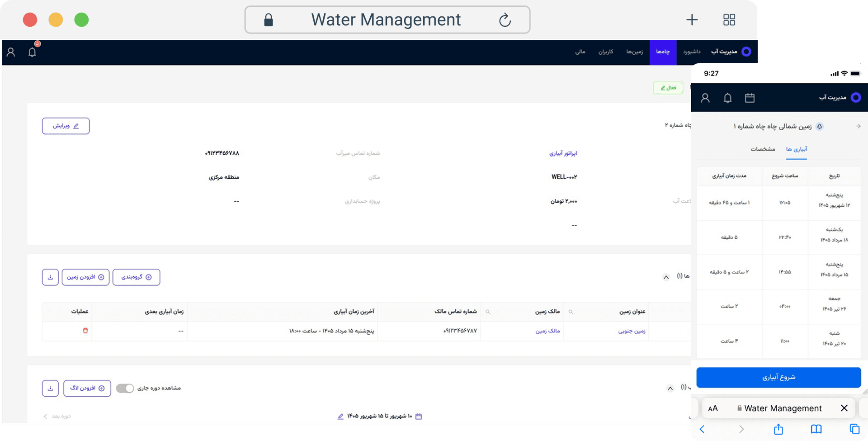Edit the date range pencil icon
Viewport: 868px width, 441px height.
coord(340,416)
